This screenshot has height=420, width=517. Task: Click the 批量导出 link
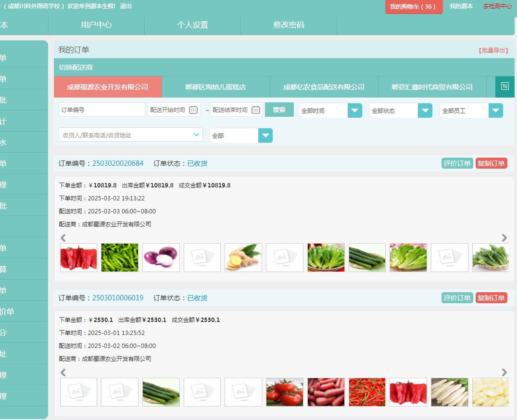[x=493, y=50]
